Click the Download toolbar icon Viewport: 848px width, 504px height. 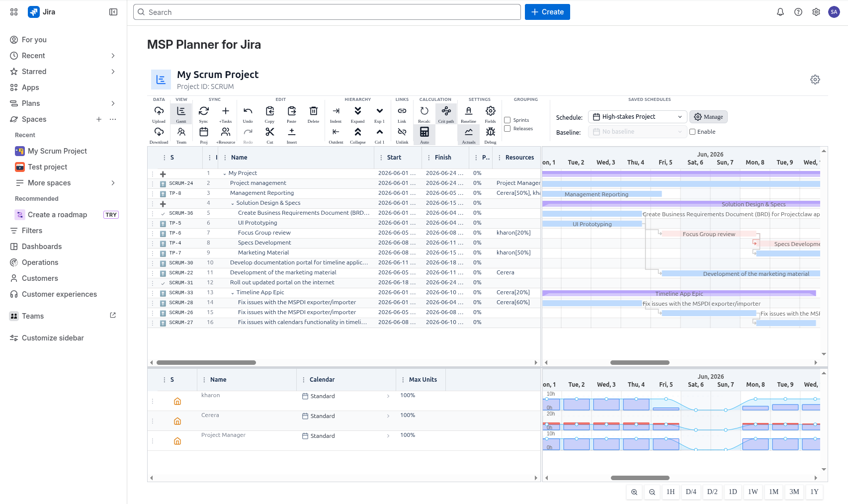159,135
